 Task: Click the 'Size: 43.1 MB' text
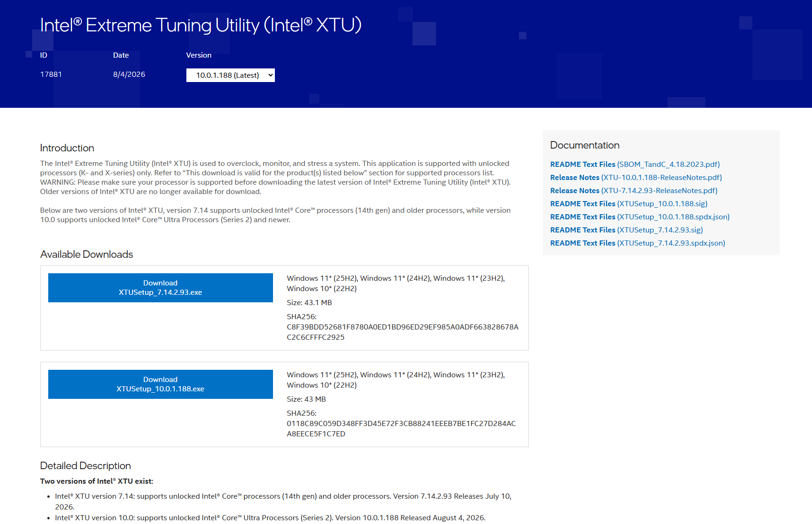point(310,303)
